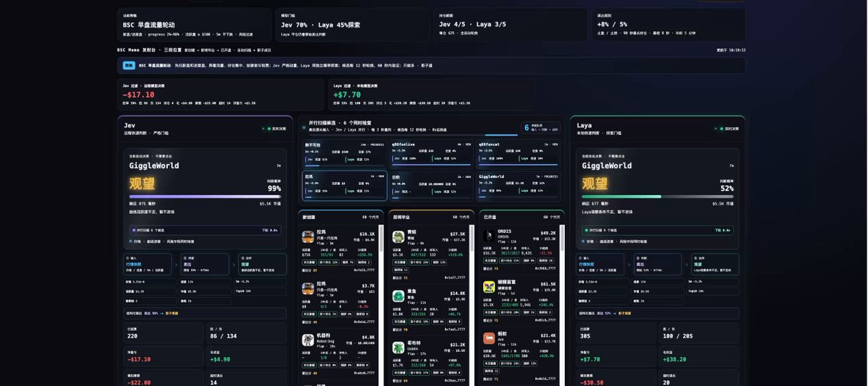Expand the Jev parallel scan row
This screenshot has width=868, height=386.
(205, 230)
